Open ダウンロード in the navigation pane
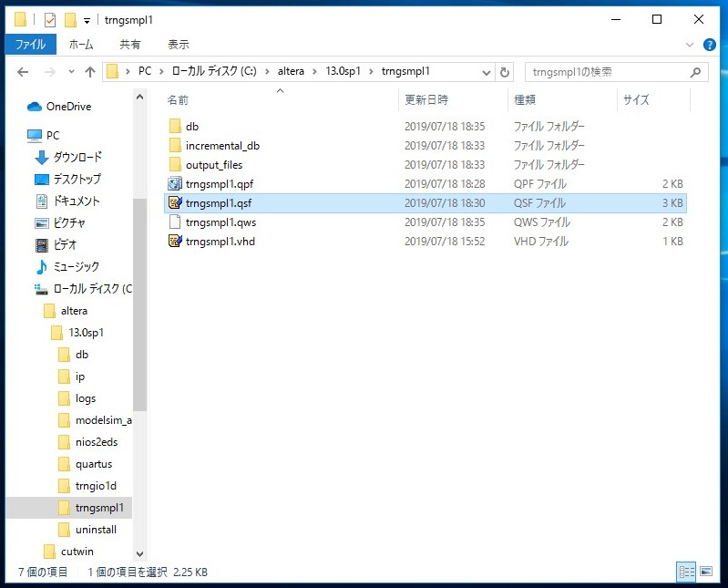Viewport: 728px width, 588px height. tap(68, 157)
